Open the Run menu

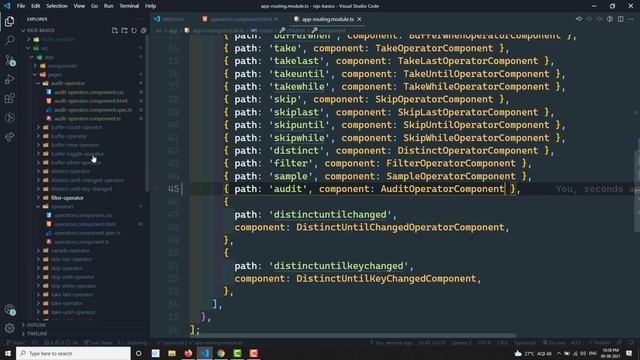[109, 6]
